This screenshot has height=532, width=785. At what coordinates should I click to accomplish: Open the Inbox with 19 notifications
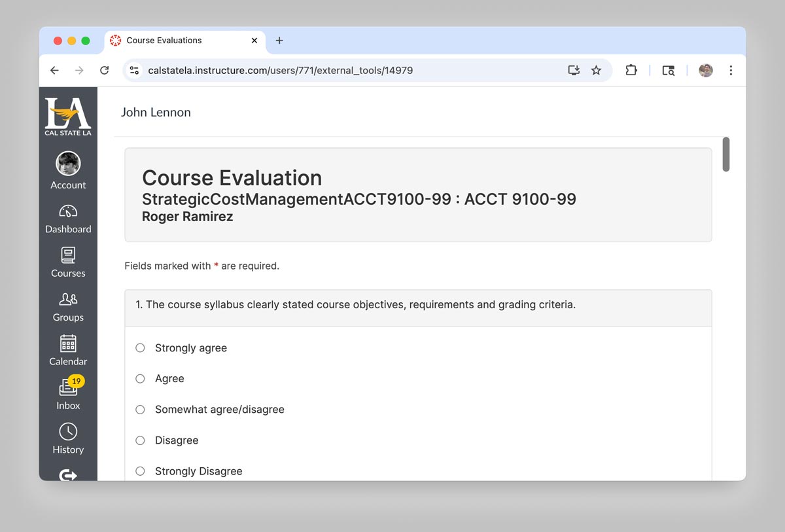click(x=68, y=395)
